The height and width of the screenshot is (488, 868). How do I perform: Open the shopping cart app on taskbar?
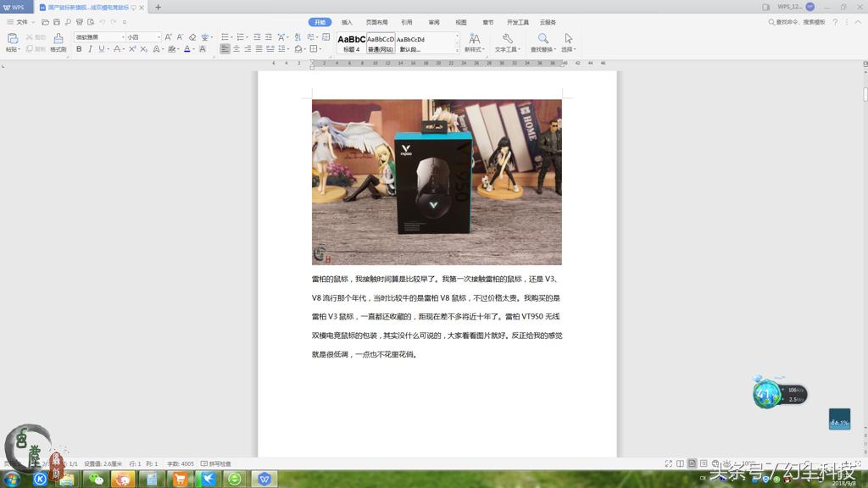tap(180, 480)
